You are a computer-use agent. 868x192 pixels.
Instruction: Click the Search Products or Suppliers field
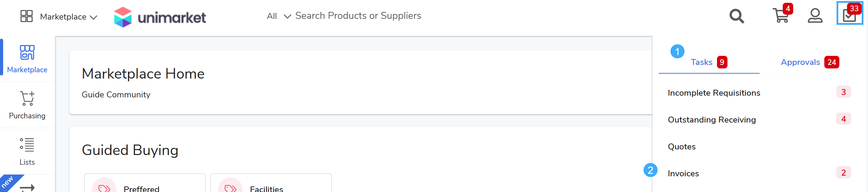[x=358, y=16]
